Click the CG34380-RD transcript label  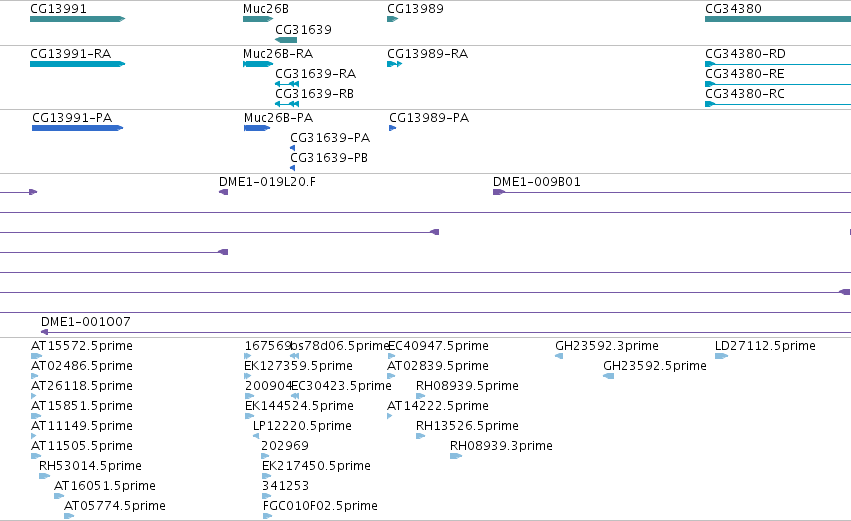[745, 54]
